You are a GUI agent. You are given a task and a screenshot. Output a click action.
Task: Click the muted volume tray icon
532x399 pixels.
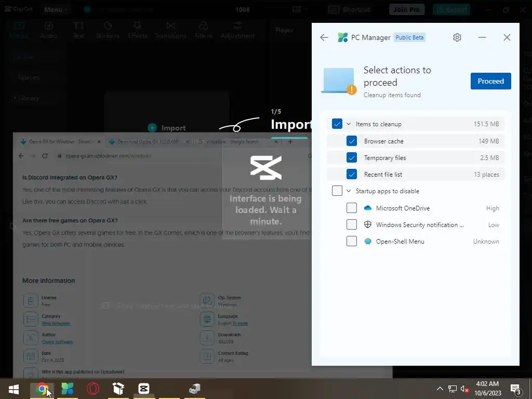[464, 389]
